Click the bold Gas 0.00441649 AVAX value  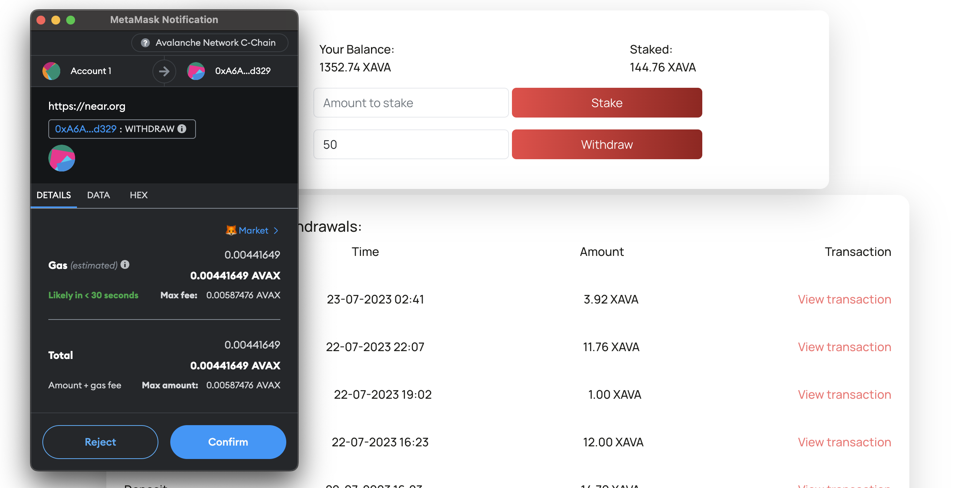[235, 276]
